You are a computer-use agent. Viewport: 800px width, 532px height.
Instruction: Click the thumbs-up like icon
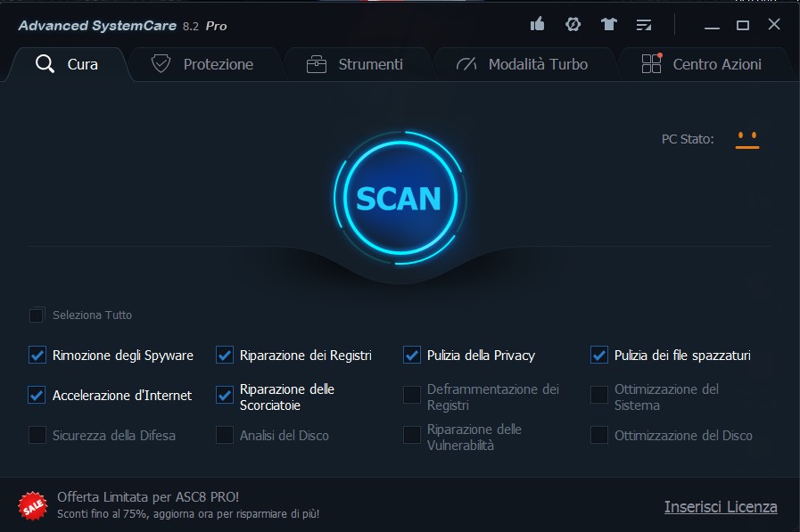(537, 24)
